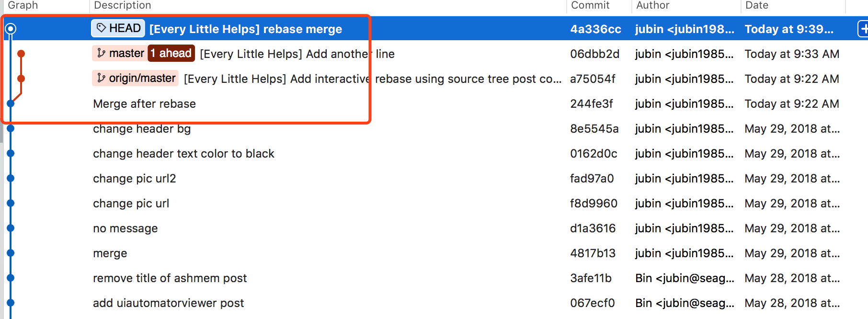Click the red origin/master commit dot in graph
868x319 pixels.
click(21, 79)
